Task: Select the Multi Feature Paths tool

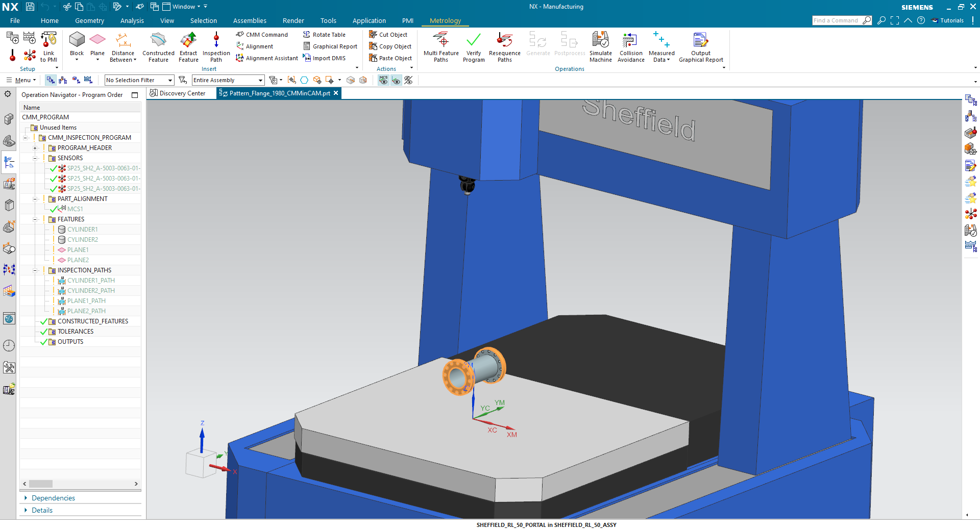Action: [x=440, y=46]
